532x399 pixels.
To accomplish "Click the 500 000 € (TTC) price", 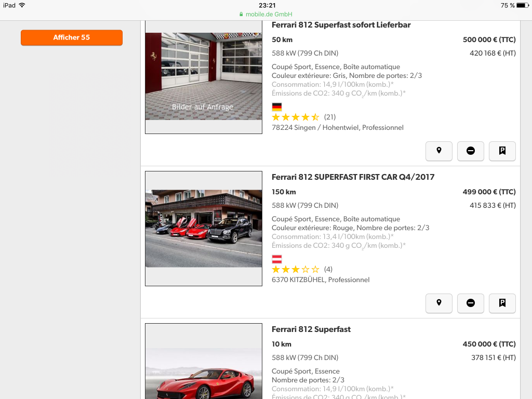I will (x=489, y=39).
